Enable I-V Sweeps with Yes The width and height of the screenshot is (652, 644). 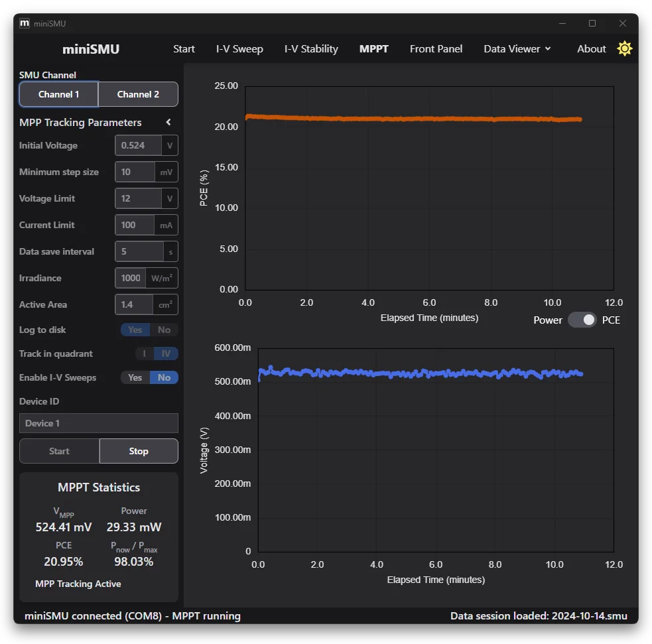135,377
